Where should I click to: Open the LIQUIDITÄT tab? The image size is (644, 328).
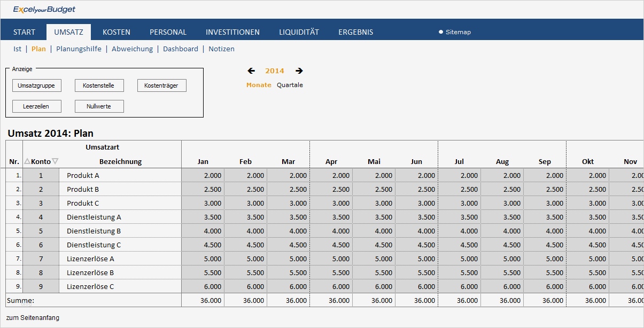299,32
